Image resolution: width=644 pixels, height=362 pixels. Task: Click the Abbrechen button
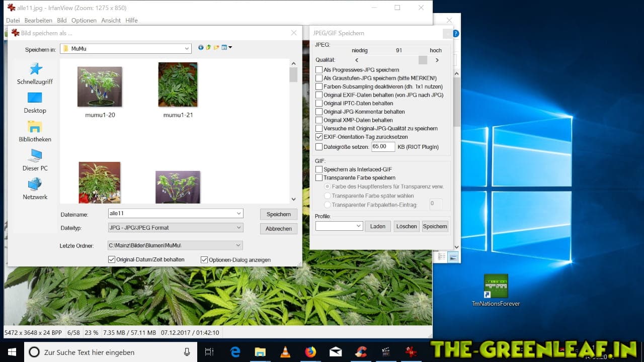point(278,229)
